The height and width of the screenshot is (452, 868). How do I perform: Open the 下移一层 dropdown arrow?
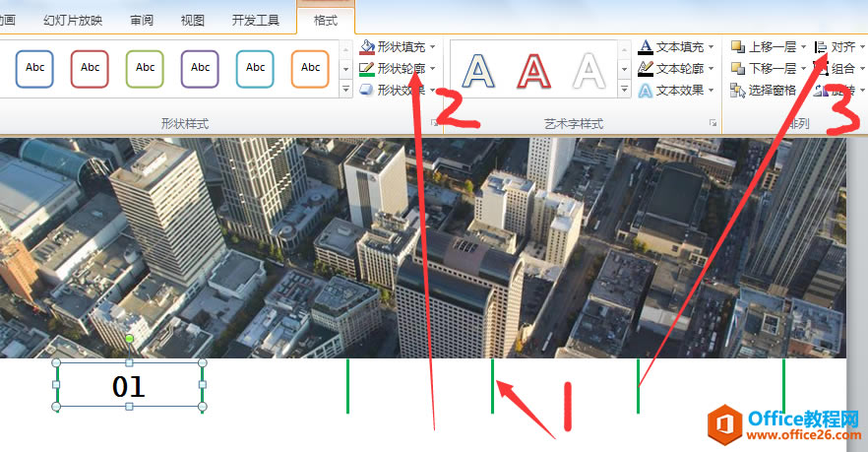click(x=803, y=69)
